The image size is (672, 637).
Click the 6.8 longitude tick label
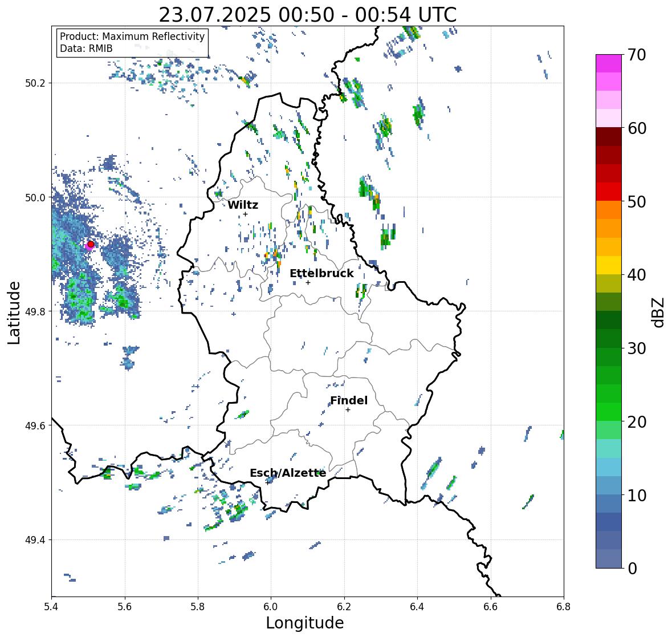(564, 607)
